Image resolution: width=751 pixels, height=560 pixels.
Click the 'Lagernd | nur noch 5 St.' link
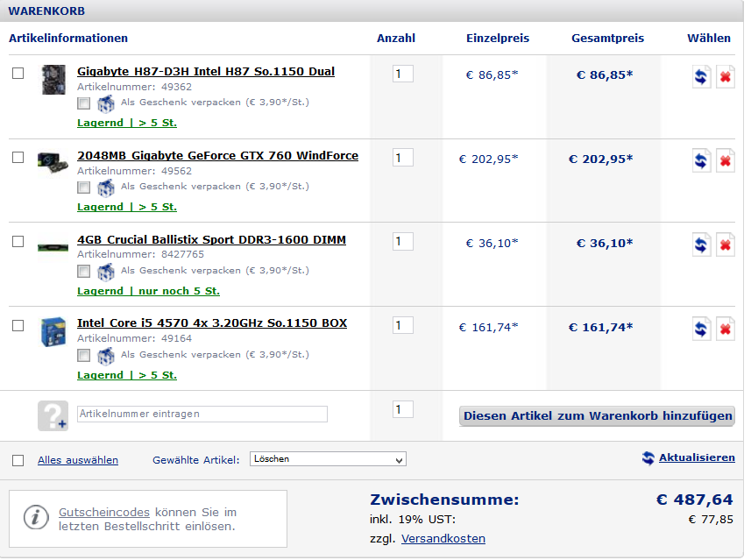point(148,291)
